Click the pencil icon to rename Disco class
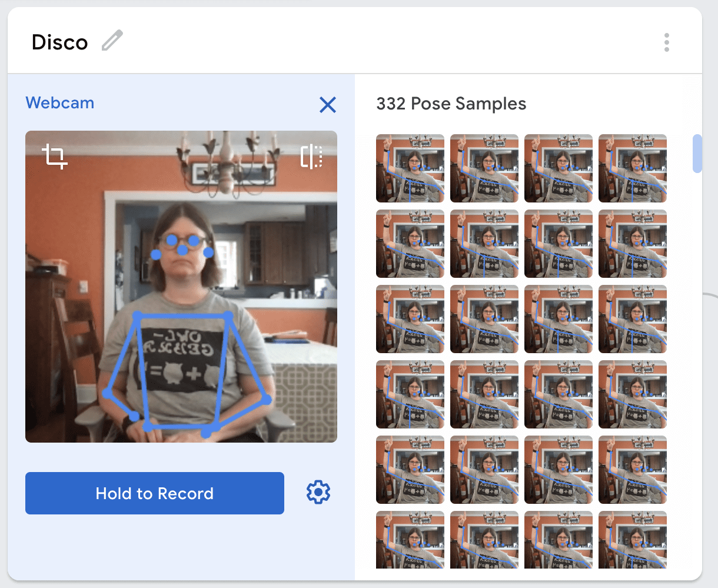 click(112, 41)
